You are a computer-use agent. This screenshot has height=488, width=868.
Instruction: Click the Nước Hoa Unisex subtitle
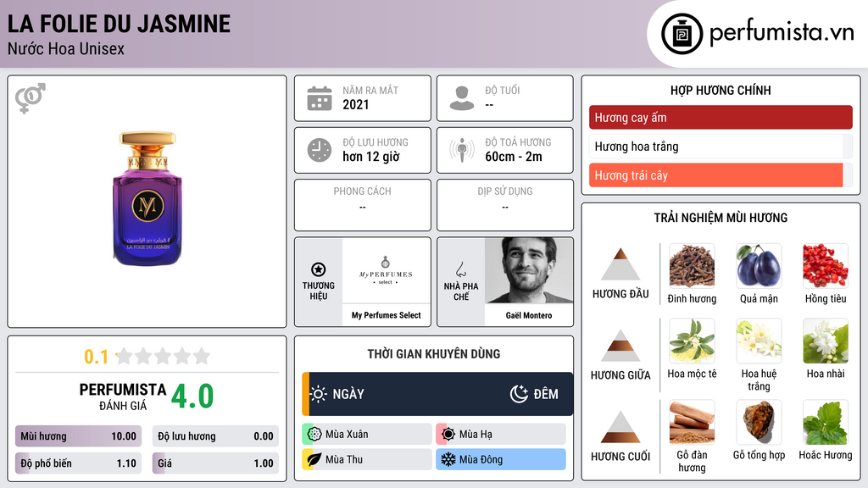click(66, 48)
